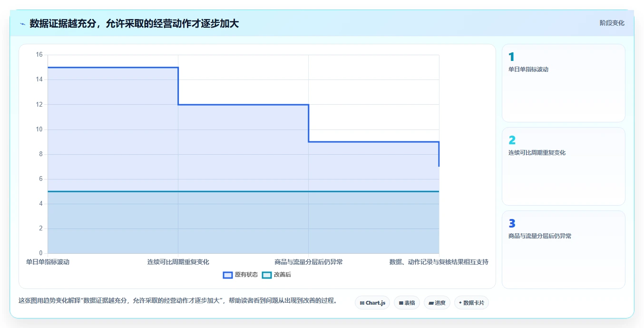Click the icon inside the Chart.js tag
Screen dimensions: 644x328
coord(362,303)
